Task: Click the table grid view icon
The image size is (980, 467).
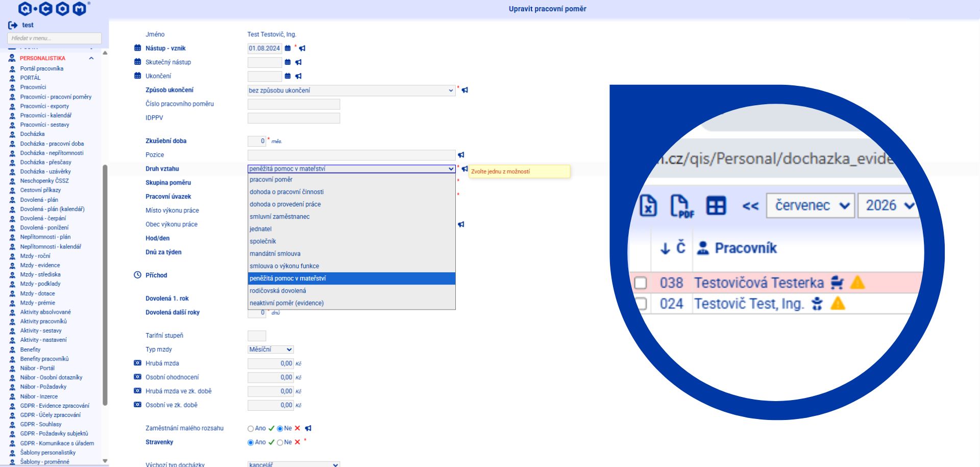Action: pyautogui.click(x=716, y=206)
